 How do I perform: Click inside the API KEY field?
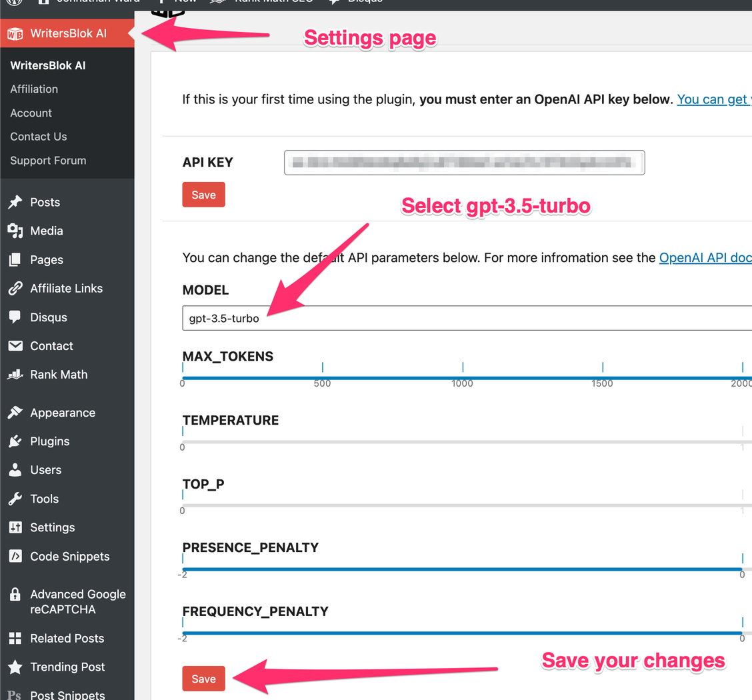pos(465,162)
